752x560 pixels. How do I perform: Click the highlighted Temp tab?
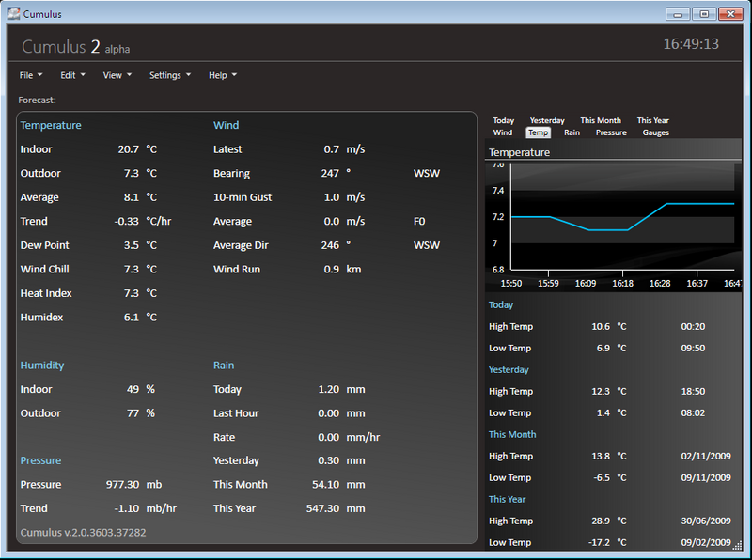(538, 132)
